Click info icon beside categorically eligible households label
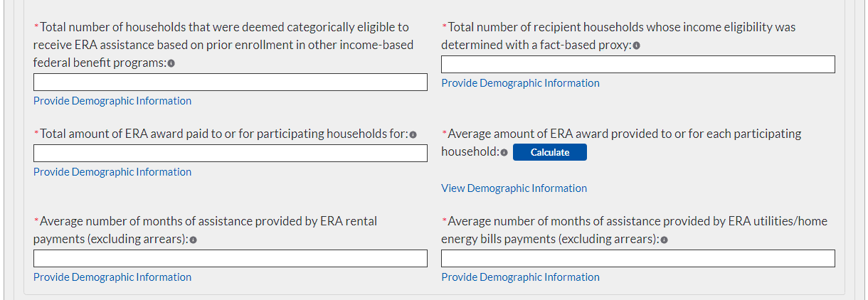 (x=171, y=63)
